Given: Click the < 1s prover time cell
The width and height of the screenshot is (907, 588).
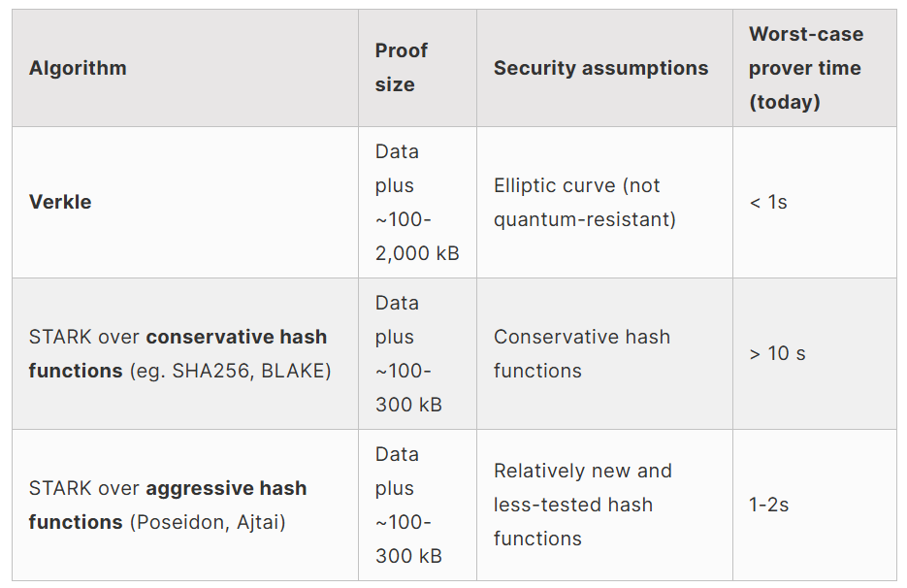Looking at the screenshot, I should (x=768, y=202).
